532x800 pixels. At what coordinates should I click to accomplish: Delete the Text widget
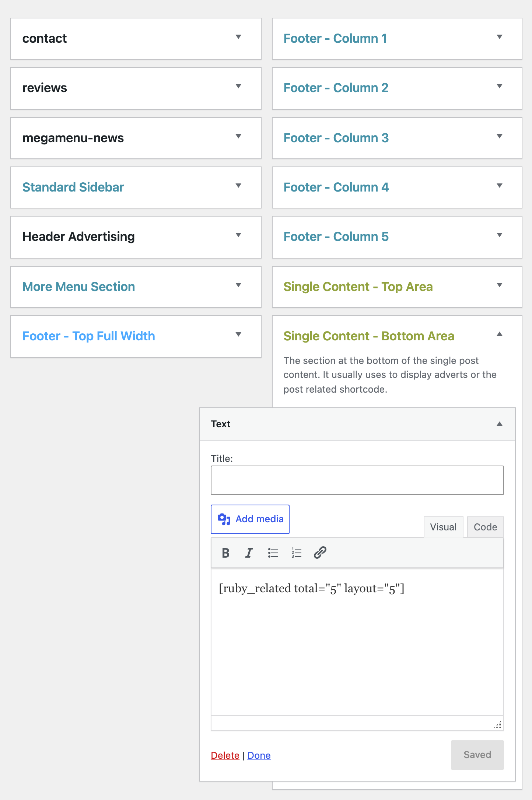[225, 755]
